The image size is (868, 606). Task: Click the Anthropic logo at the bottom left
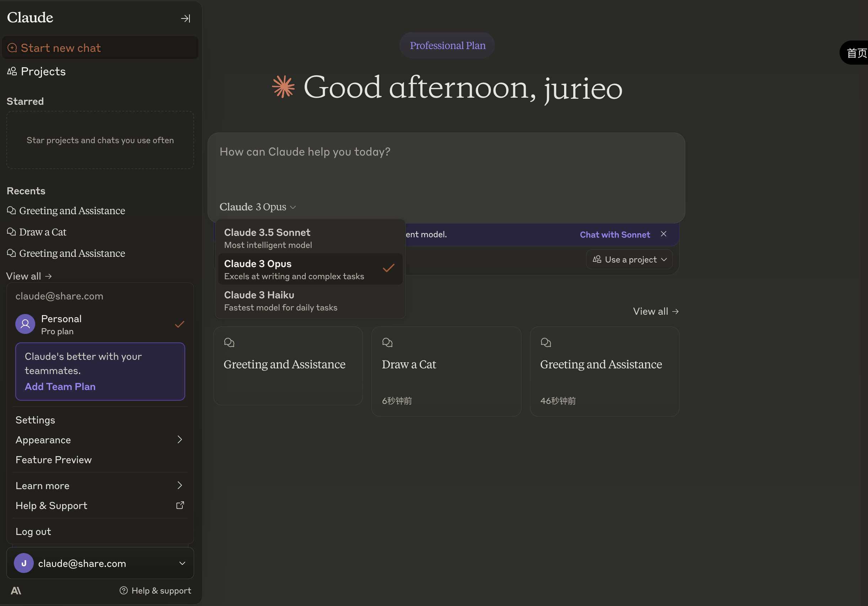[16, 590]
